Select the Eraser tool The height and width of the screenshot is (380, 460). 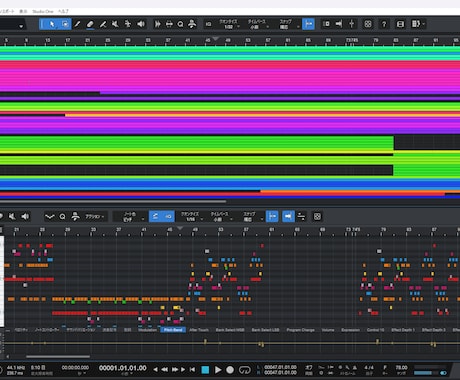(90, 24)
